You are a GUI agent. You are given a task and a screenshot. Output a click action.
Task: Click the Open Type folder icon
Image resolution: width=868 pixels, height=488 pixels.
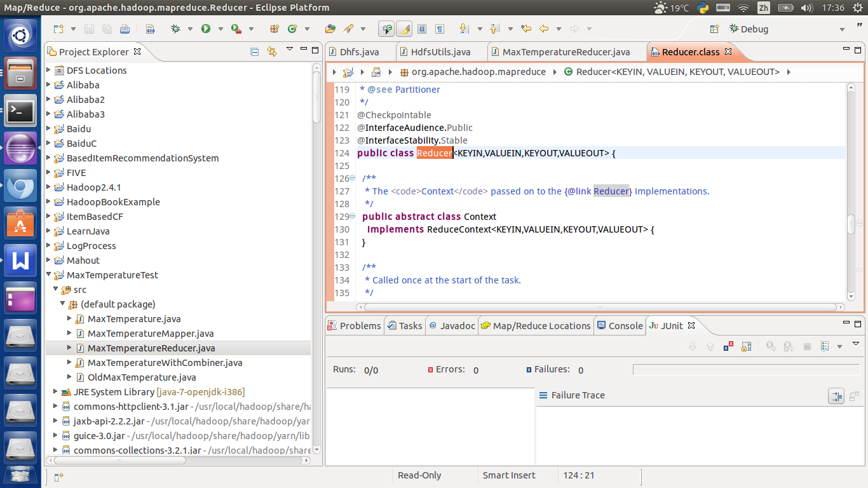coord(330,29)
